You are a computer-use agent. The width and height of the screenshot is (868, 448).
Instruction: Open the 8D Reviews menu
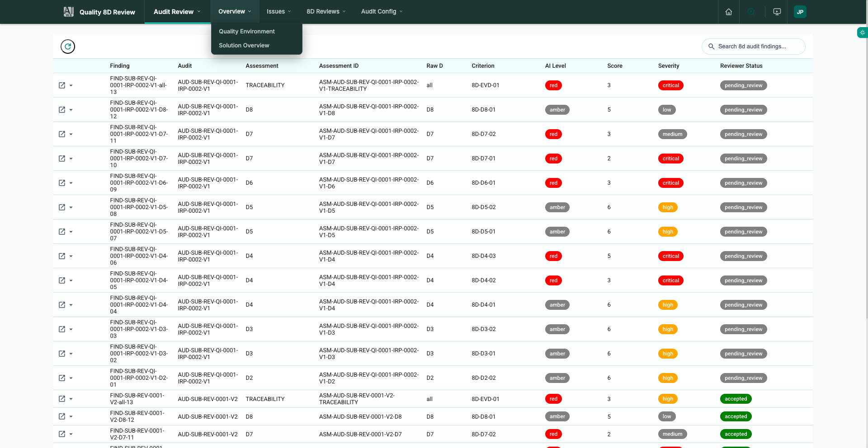click(326, 12)
